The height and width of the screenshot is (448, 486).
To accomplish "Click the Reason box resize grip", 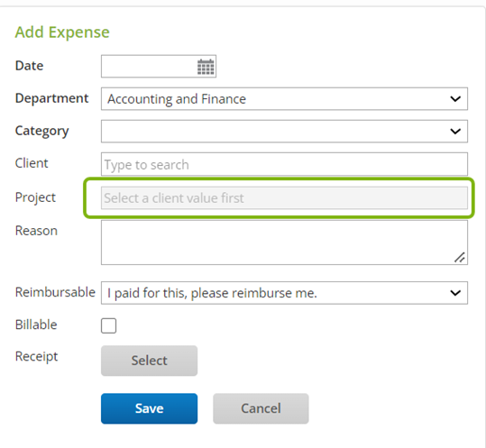I will coord(460,257).
